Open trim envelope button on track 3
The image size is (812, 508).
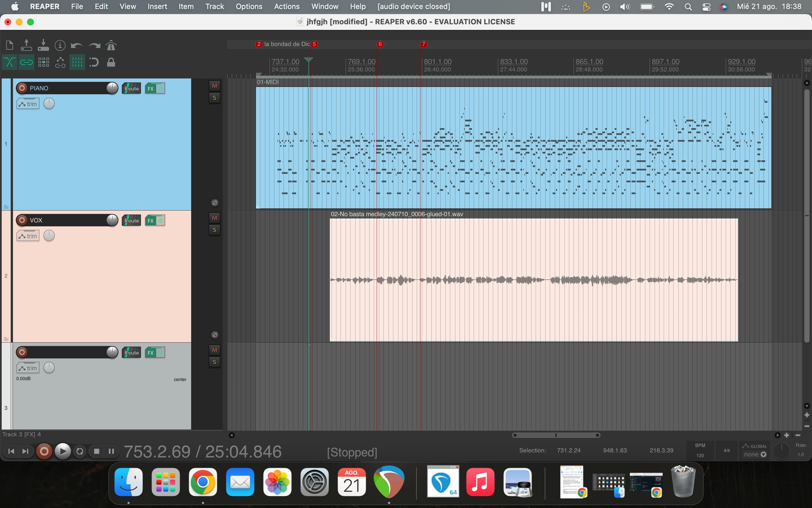(x=28, y=368)
